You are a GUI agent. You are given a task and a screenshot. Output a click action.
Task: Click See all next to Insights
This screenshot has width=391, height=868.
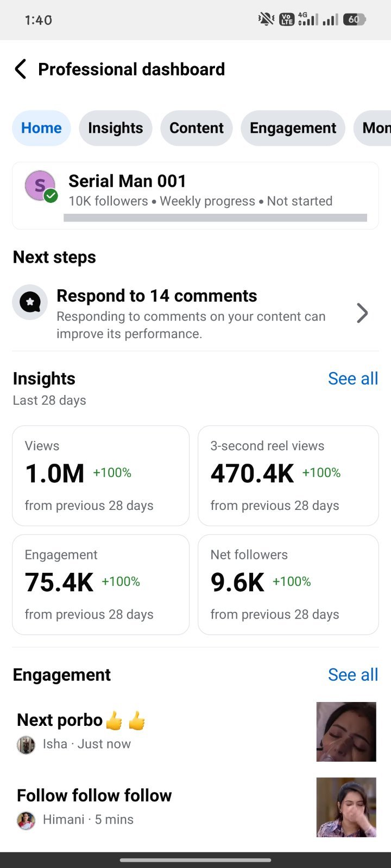coord(353,379)
